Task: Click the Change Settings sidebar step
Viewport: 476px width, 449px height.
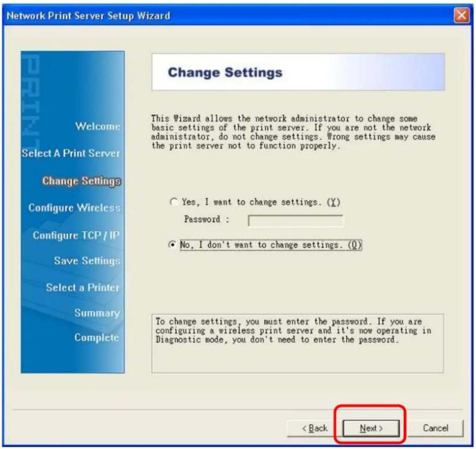Action: coord(81,181)
